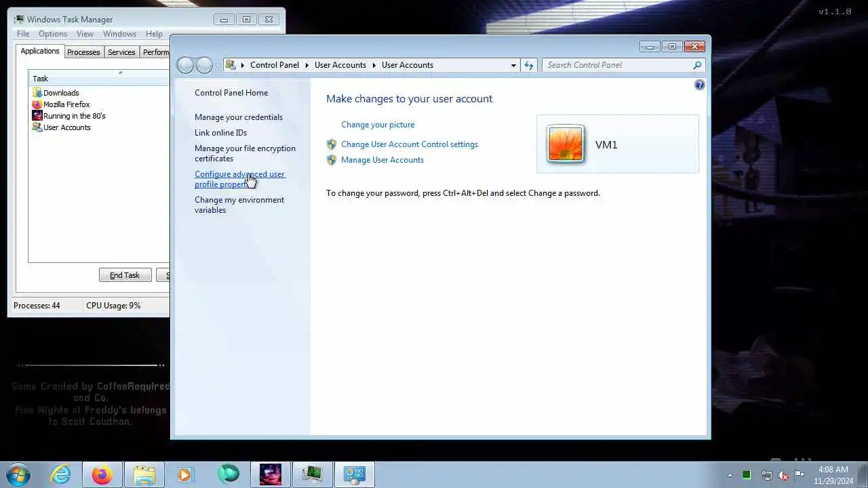Click the VM1 account picture
The width and height of the screenshot is (868, 488).
(565, 144)
